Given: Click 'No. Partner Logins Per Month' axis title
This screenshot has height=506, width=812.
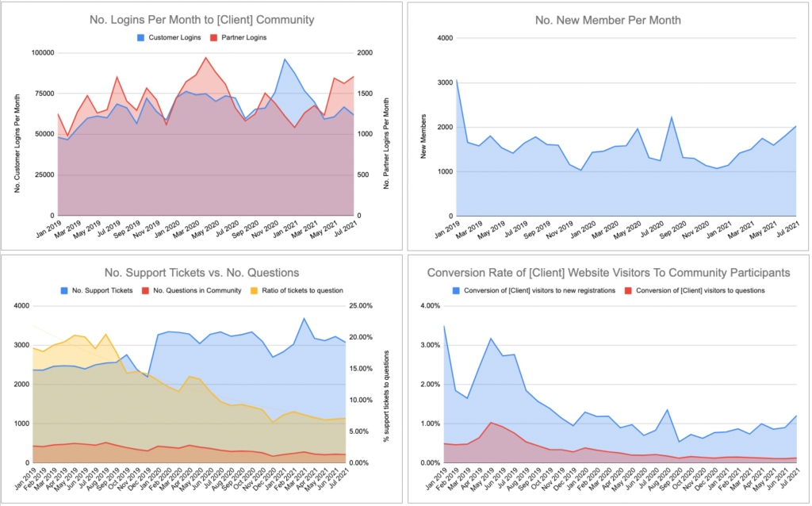Looking at the screenshot, I should pyautogui.click(x=386, y=144).
